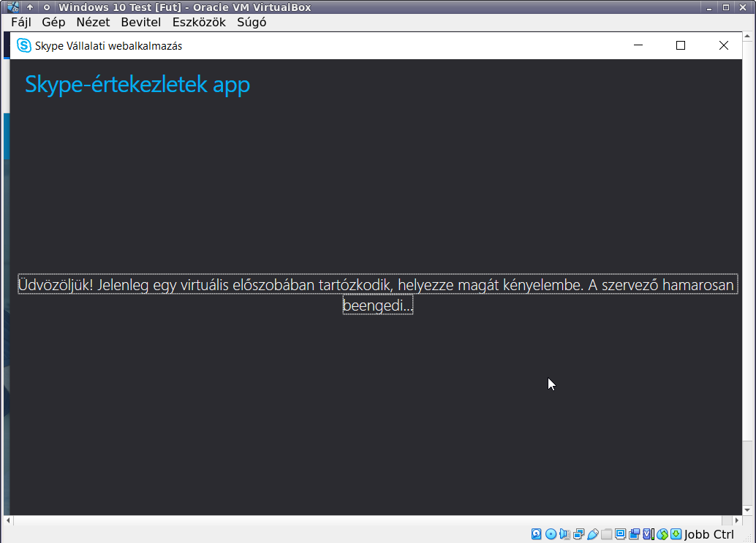The width and height of the screenshot is (756, 543).
Task: Open the Fájl menu
Action: (20, 22)
